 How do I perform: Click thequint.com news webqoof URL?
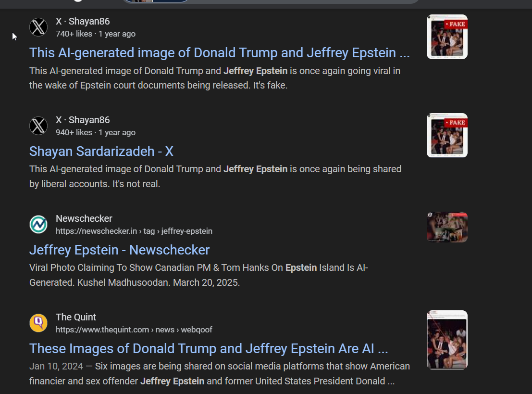click(x=134, y=330)
